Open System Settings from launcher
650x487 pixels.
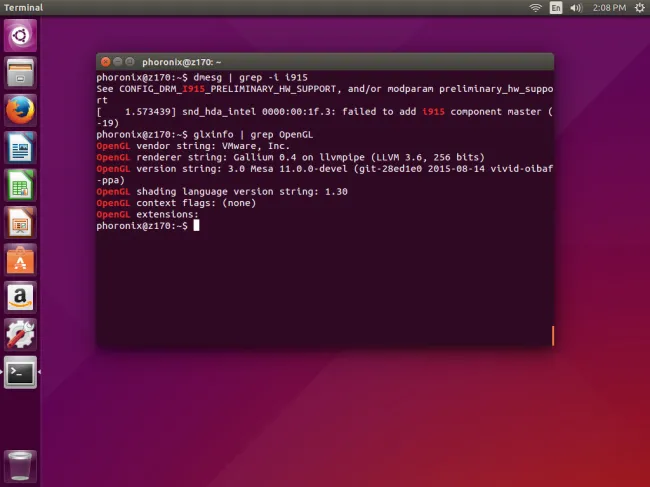click(20, 334)
